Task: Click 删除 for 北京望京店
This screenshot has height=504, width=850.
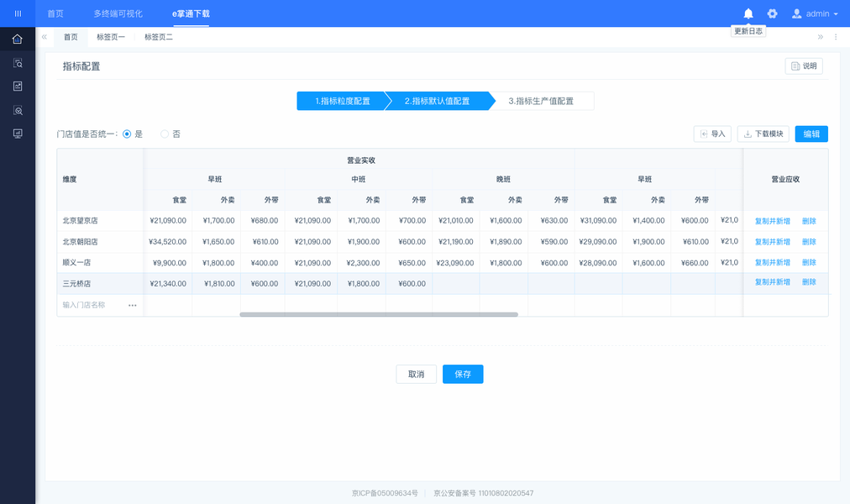Action: pos(809,221)
